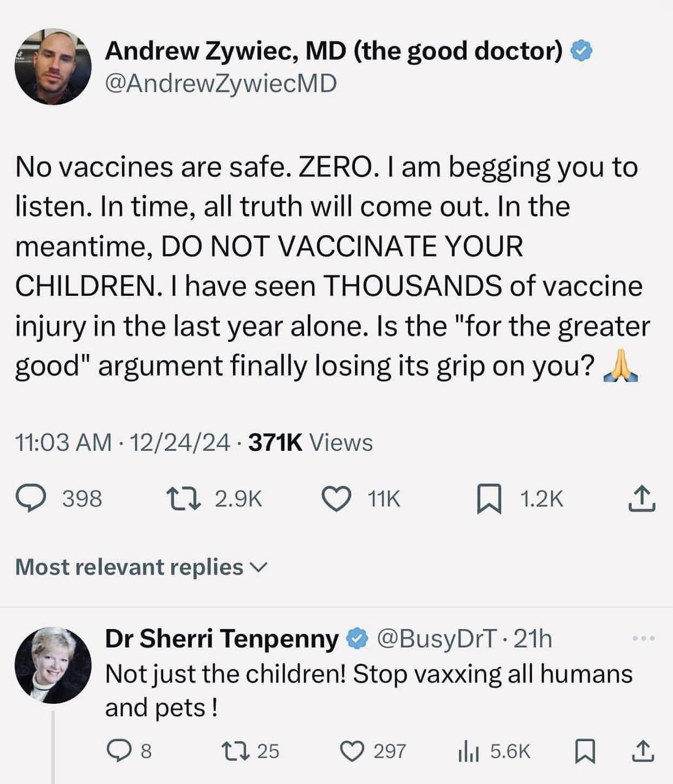Bookmark Dr Sherri Tenpenny's reply

[584, 751]
